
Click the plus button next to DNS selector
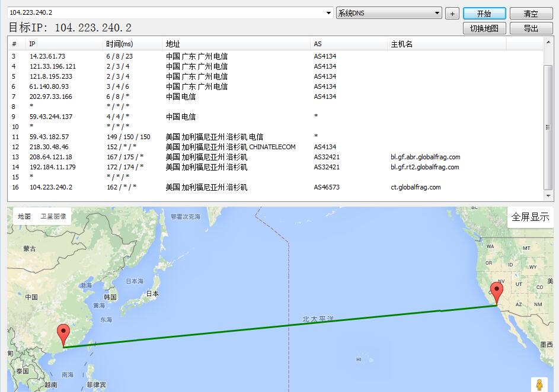tap(452, 14)
